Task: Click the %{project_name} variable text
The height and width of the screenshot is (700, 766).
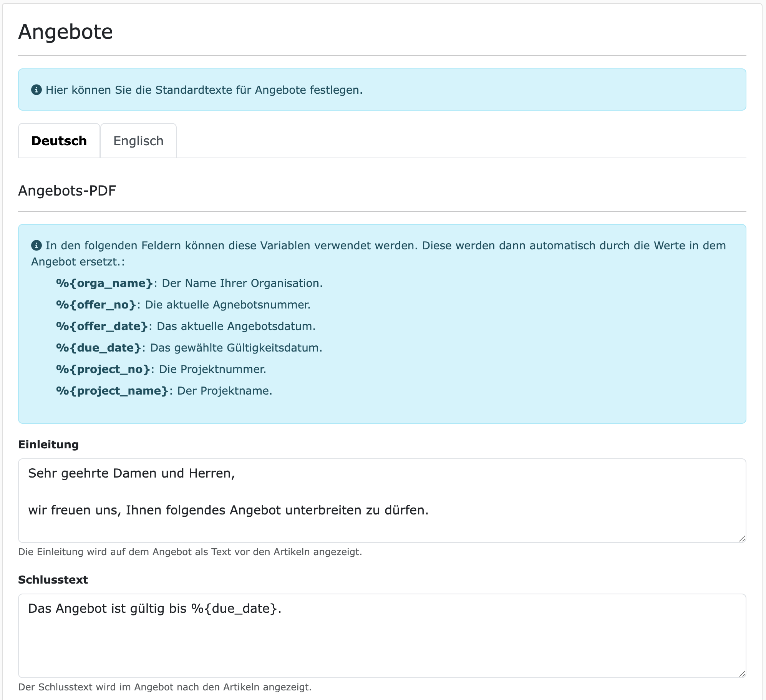Action: (x=112, y=391)
